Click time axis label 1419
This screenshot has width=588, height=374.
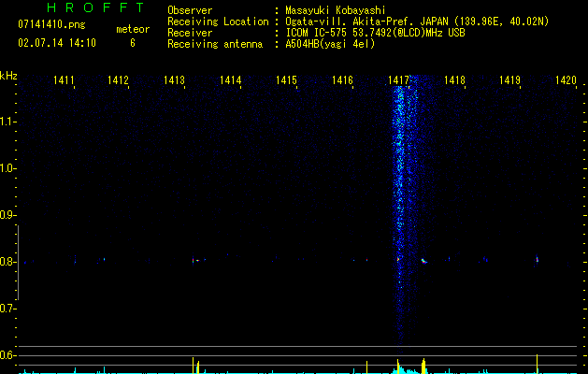coord(510,80)
